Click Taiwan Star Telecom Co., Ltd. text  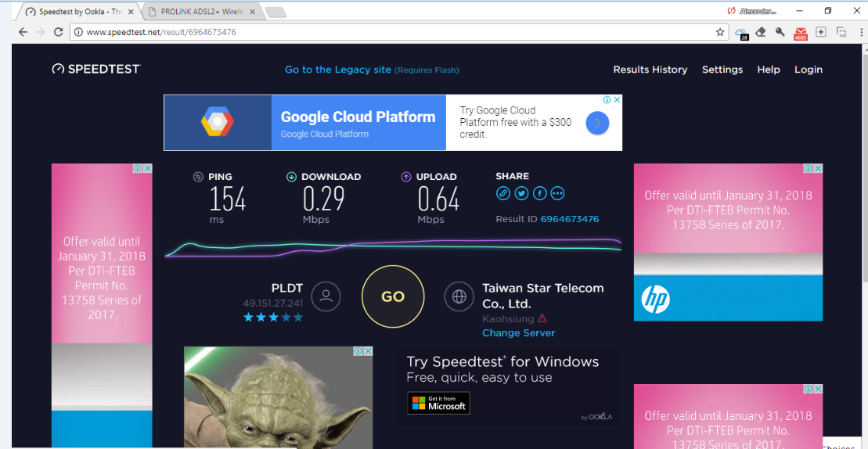point(542,296)
